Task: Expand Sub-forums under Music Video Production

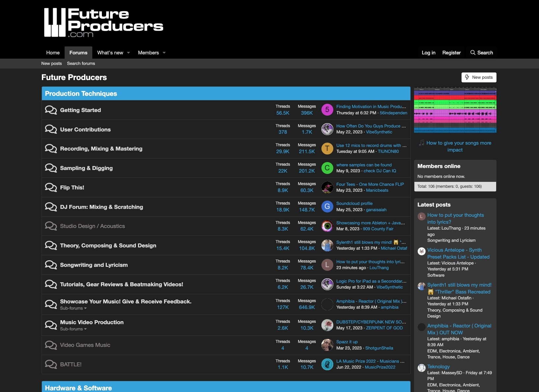Action: click(73, 329)
